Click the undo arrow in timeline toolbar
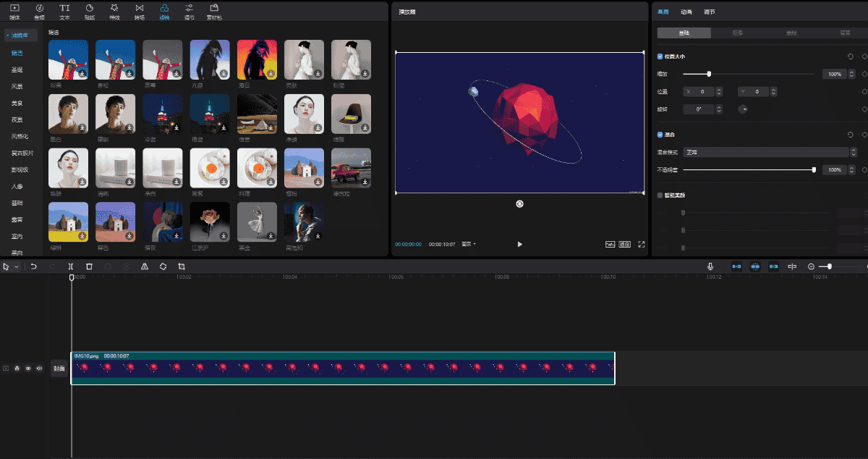This screenshot has height=459, width=868. pyautogui.click(x=33, y=267)
